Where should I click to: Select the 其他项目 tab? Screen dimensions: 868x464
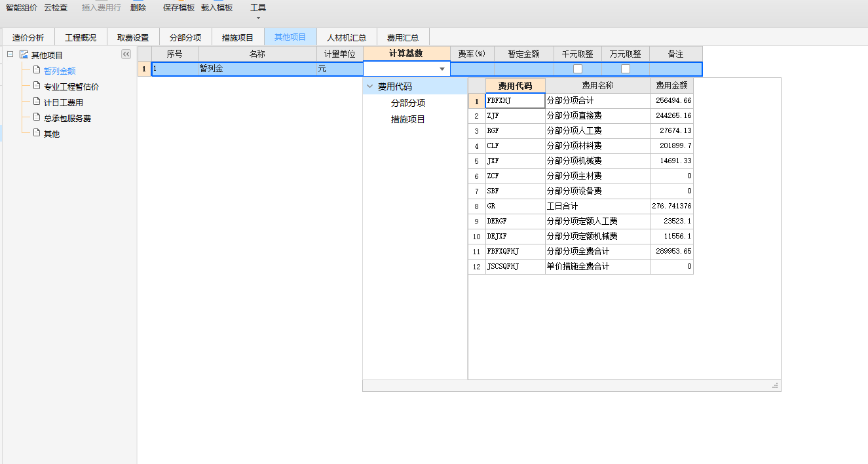point(290,37)
